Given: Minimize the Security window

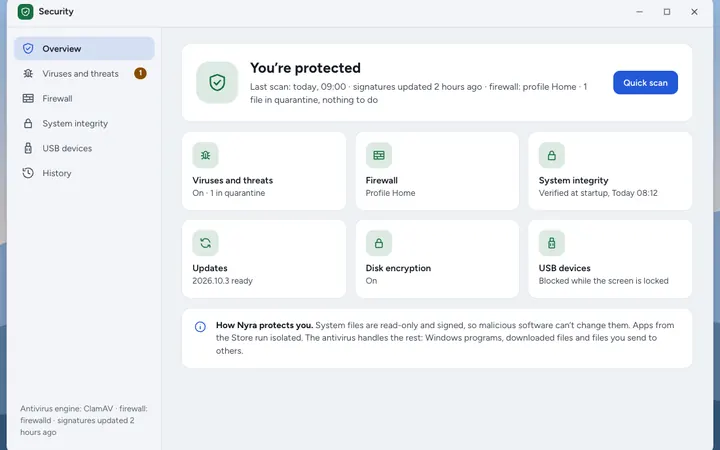Looking at the screenshot, I should click(639, 12).
